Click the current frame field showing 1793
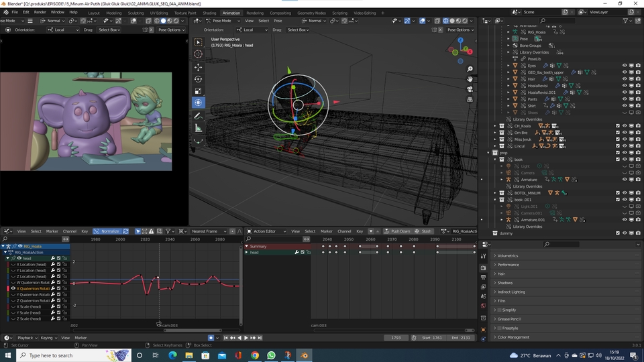 (x=396, y=338)
